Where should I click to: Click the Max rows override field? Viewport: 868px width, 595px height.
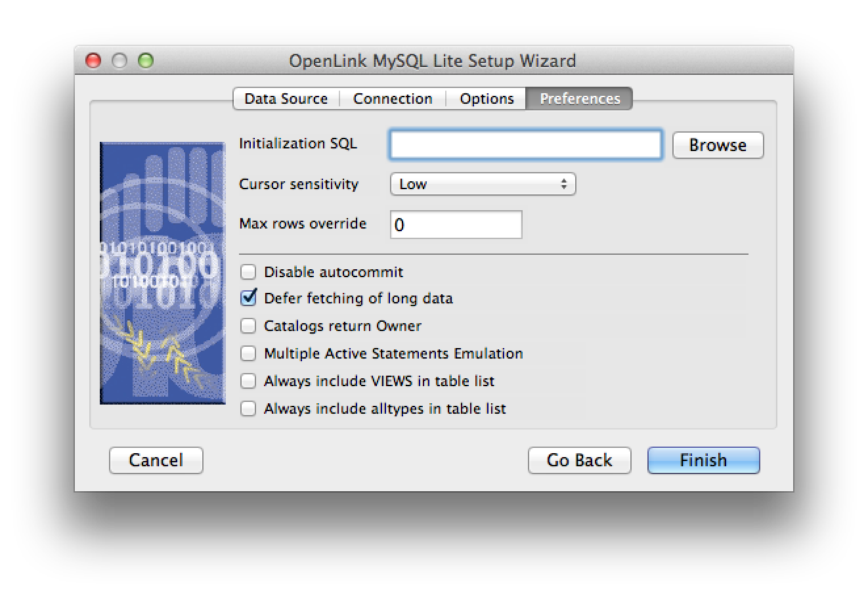pyautogui.click(x=456, y=225)
